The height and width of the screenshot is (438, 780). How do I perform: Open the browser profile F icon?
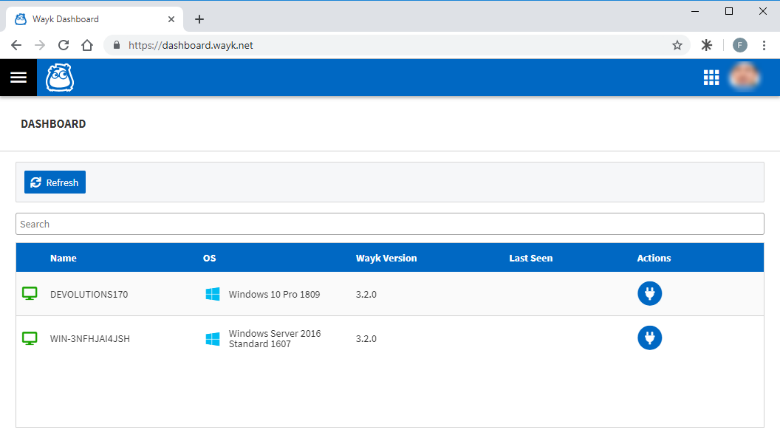740,45
